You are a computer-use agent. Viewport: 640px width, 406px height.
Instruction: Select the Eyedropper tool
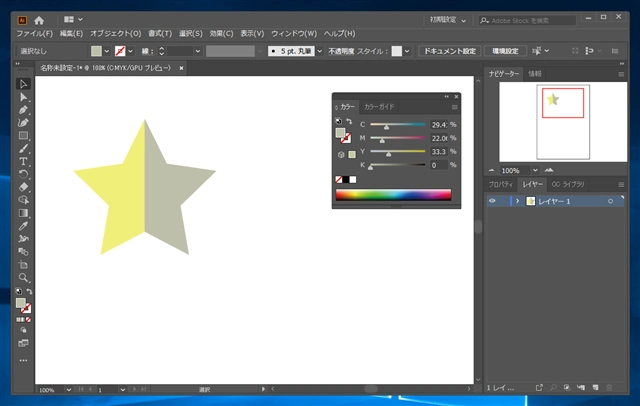click(23, 226)
